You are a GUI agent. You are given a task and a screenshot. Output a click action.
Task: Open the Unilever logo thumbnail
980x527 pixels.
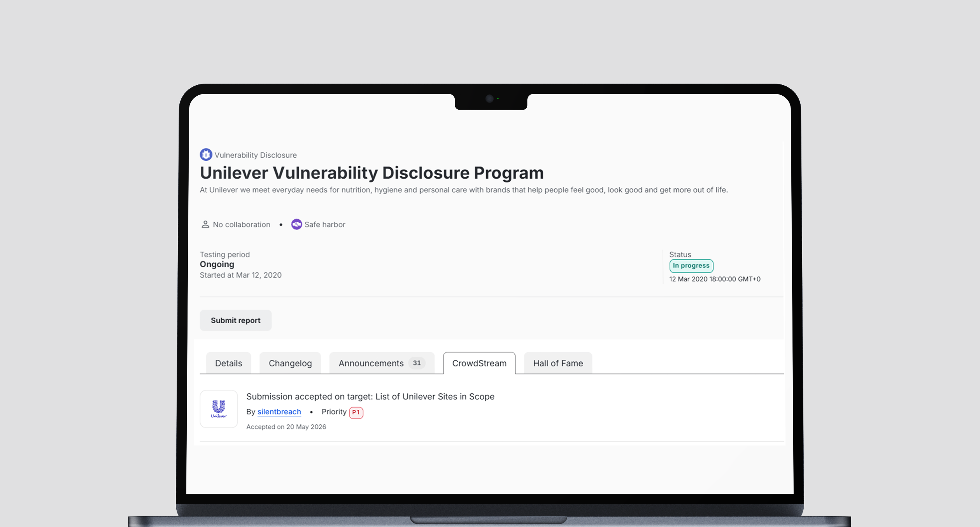pyautogui.click(x=219, y=409)
